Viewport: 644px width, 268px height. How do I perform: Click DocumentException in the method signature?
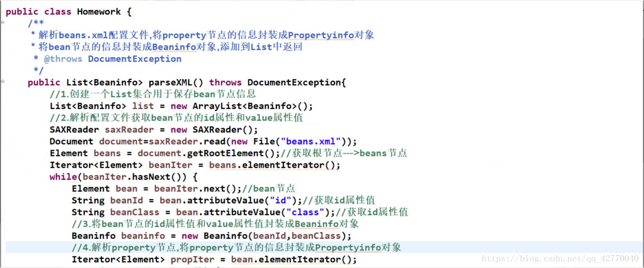(x=294, y=82)
